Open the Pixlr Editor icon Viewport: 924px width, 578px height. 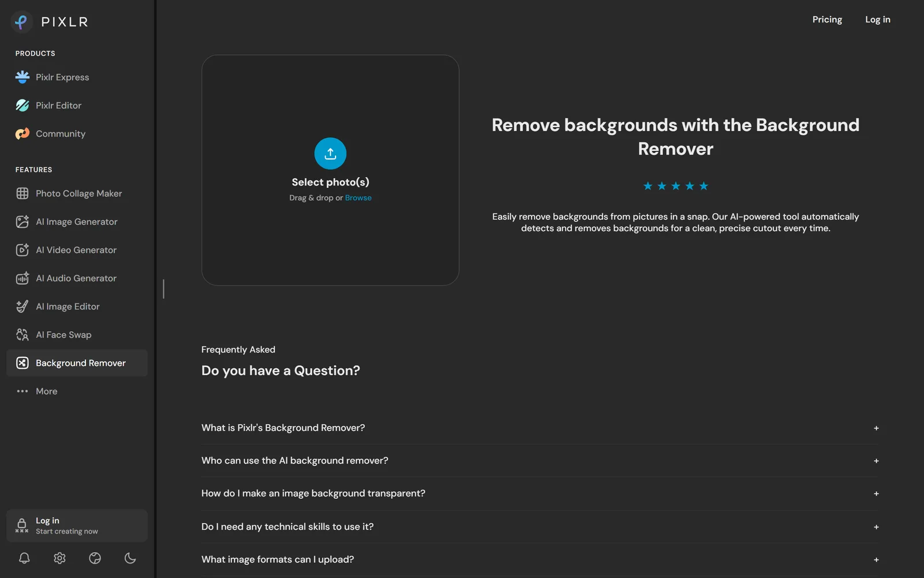pos(23,105)
